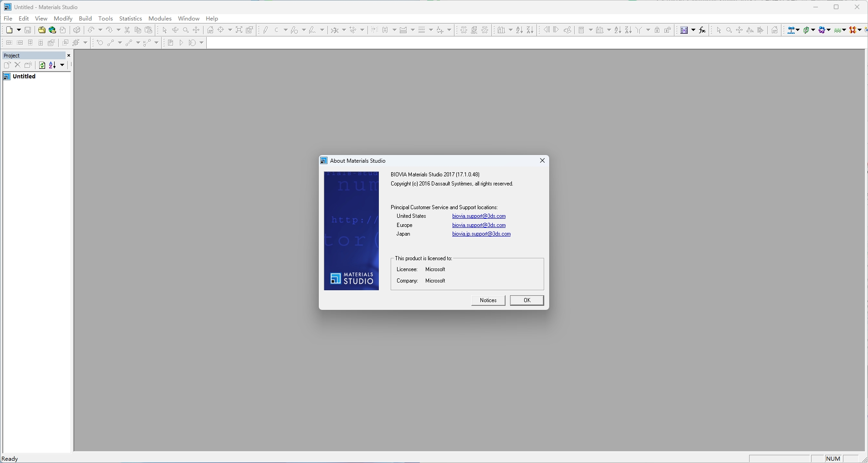Click the Save floppy disk icon
This screenshot has height=463, width=868.
coord(28,30)
